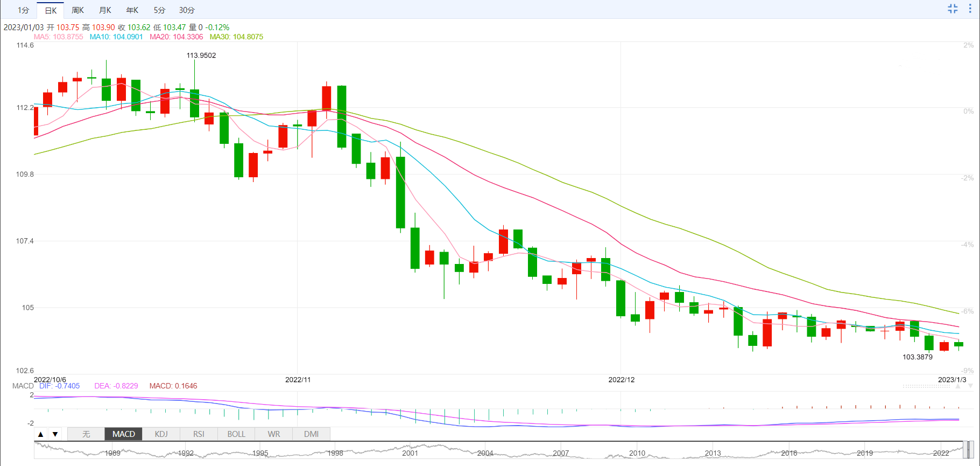This screenshot has width=980, height=466.
Task: Click the overview timeline at year 1992
Action: 186,453
